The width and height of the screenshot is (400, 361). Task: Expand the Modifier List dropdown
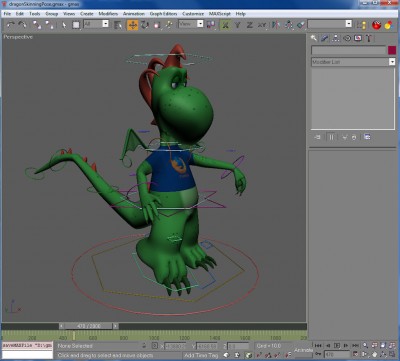[392, 62]
